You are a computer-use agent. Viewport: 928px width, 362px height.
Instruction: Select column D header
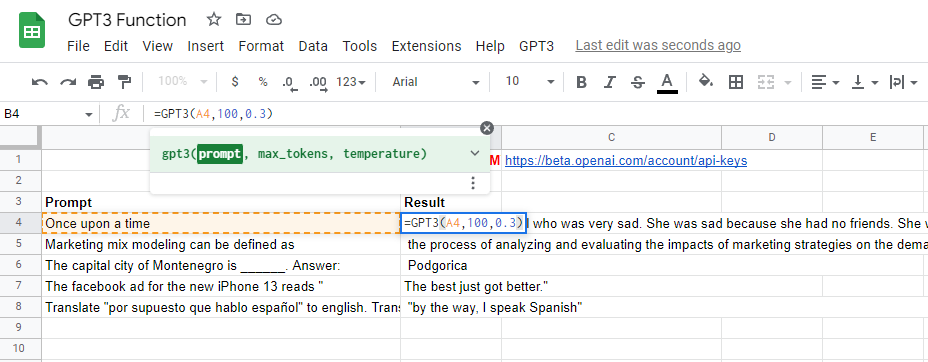click(x=772, y=137)
